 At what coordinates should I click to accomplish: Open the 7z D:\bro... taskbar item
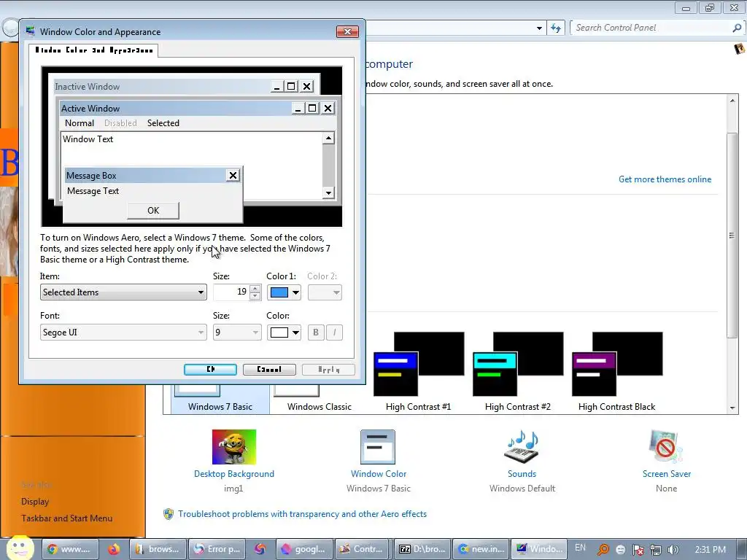(x=422, y=549)
